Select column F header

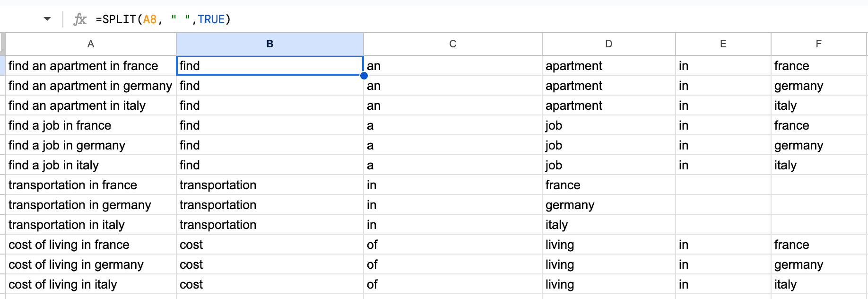coord(818,44)
